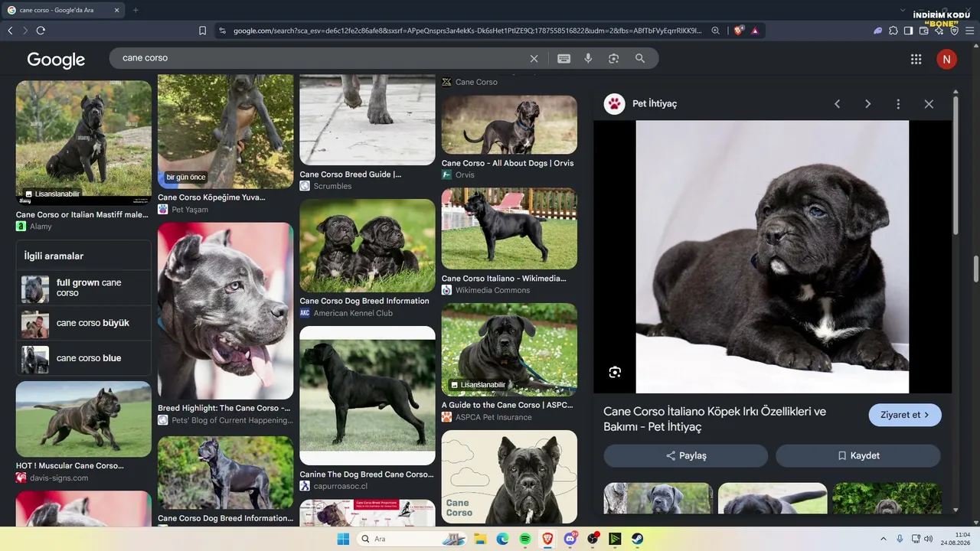The width and height of the screenshot is (980, 551).
Task: Open the American Kennel Club two-puppies image
Action: point(367,246)
